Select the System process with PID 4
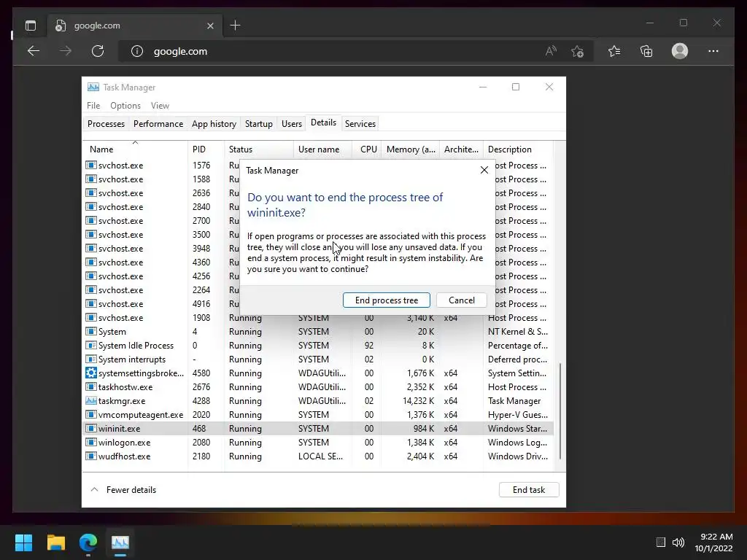Viewport: 747px width, 560px height. pos(318,332)
